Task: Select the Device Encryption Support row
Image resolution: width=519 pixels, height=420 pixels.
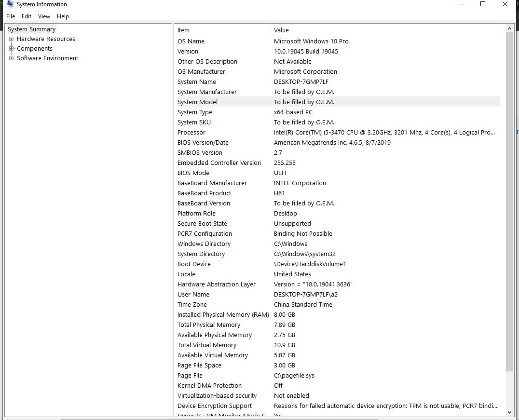Action: click(337, 406)
